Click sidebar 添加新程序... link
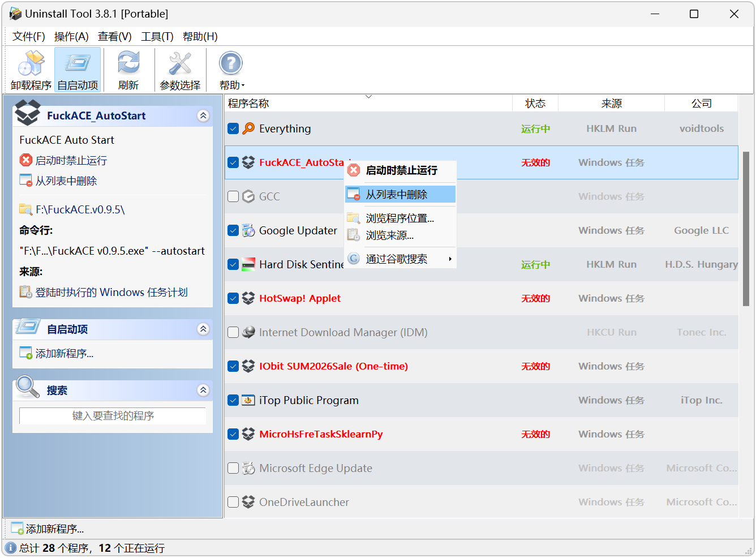 click(65, 354)
